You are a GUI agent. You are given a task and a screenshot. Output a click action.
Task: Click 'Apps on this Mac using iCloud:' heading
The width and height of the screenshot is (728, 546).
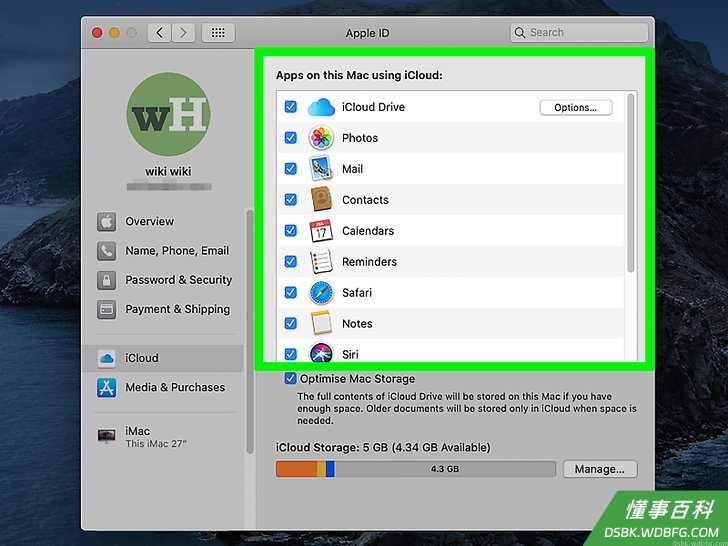click(359, 75)
